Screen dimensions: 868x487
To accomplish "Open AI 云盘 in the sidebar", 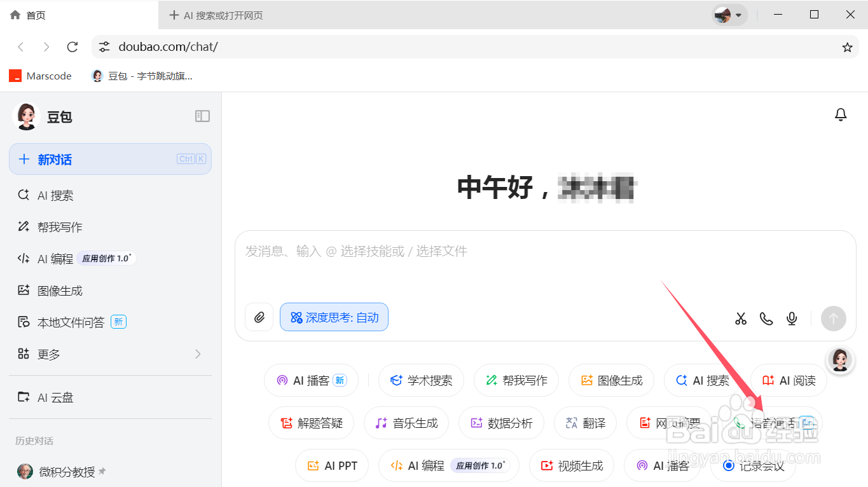I will click(110, 397).
